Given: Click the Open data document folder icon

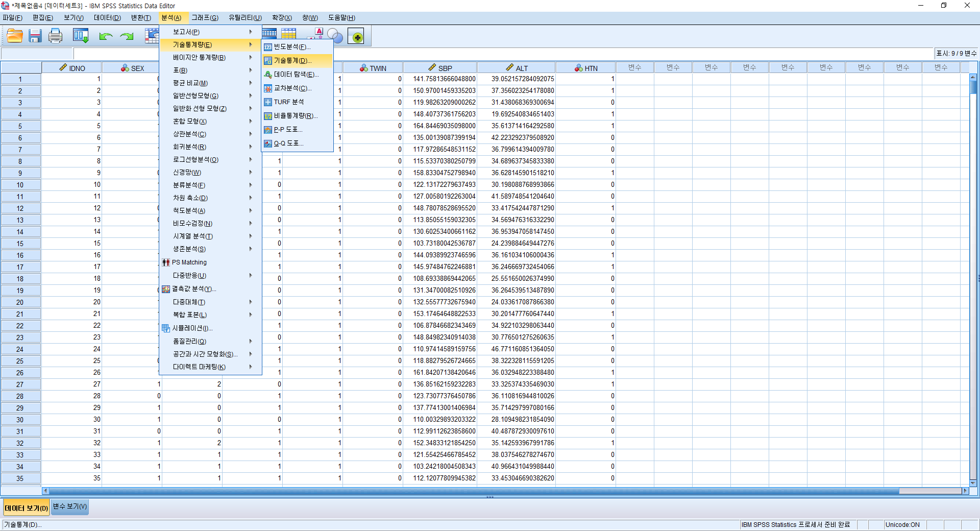Looking at the screenshot, I should pos(15,36).
